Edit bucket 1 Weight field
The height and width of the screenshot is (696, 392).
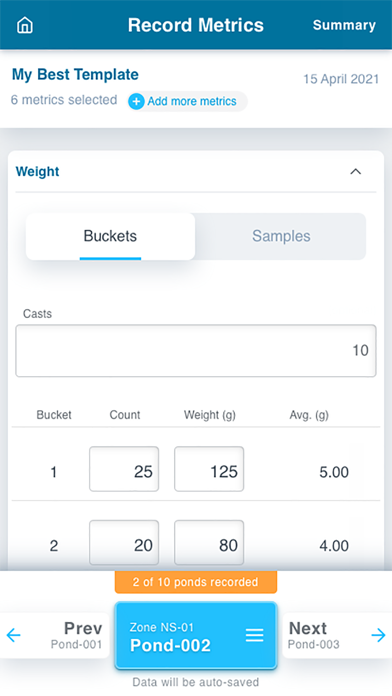pyautogui.click(x=209, y=469)
